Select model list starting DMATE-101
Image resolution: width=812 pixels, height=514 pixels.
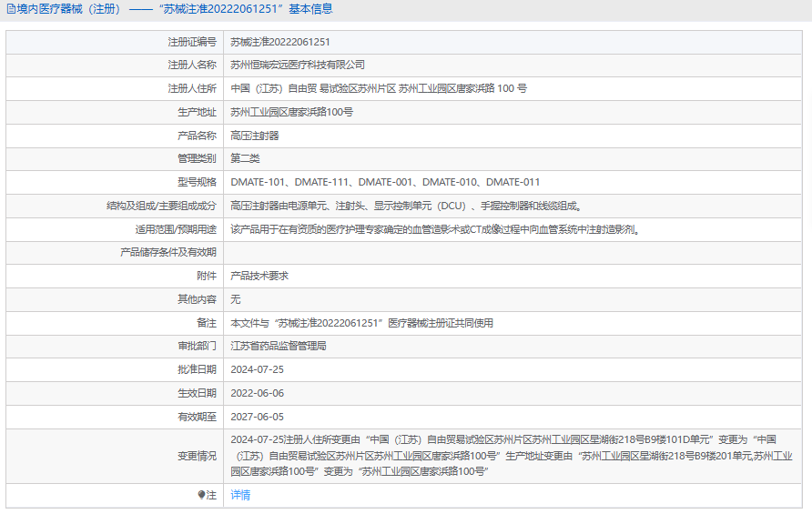[385, 182]
